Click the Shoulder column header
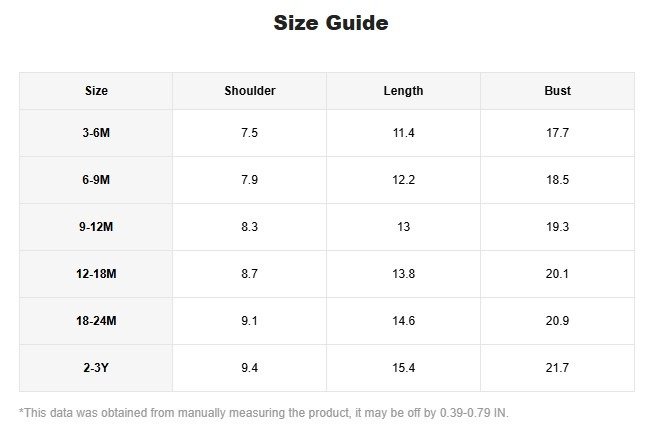 (x=250, y=91)
